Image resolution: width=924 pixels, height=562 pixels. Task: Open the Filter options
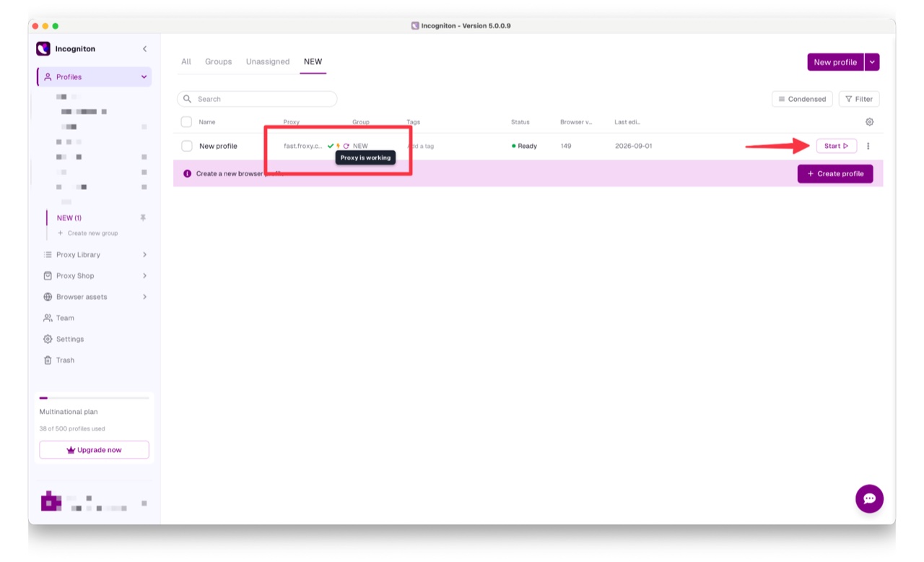click(859, 99)
